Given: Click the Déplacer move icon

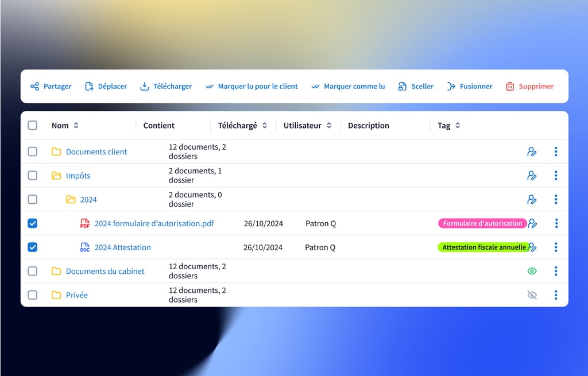Looking at the screenshot, I should tap(89, 87).
